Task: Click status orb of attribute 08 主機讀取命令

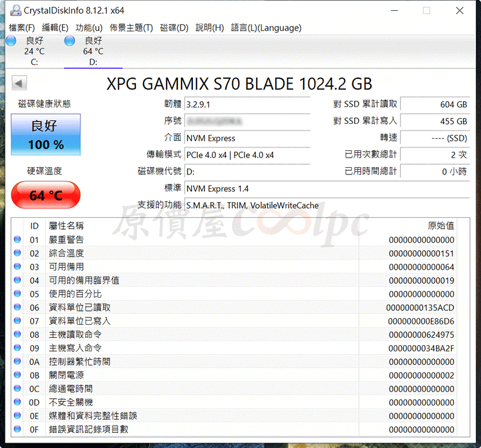Action: (17, 334)
